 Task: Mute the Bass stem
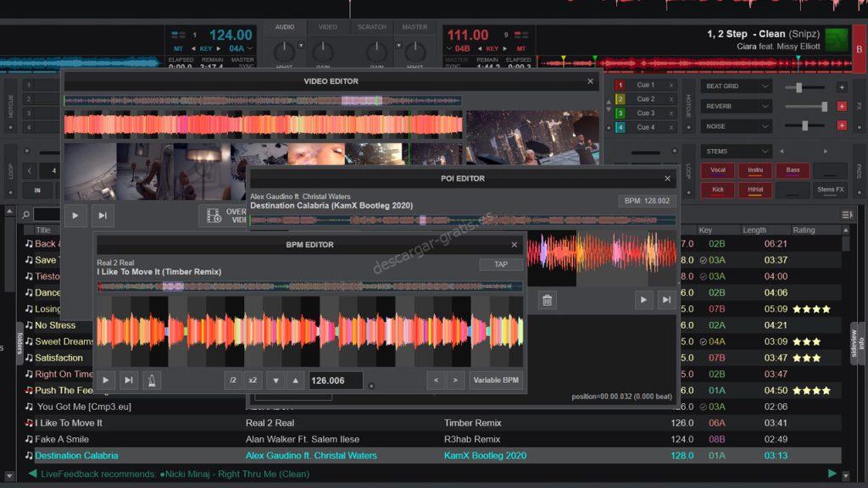[x=793, y=169]
